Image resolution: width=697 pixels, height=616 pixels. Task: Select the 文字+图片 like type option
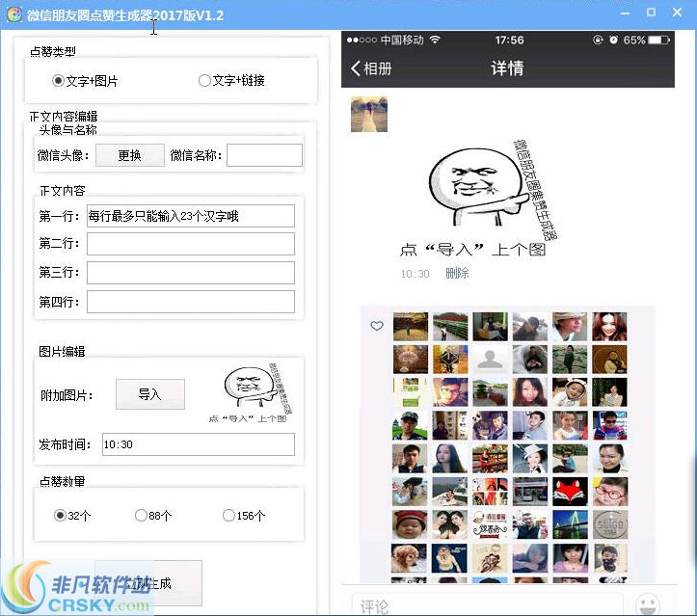point(85,81)
